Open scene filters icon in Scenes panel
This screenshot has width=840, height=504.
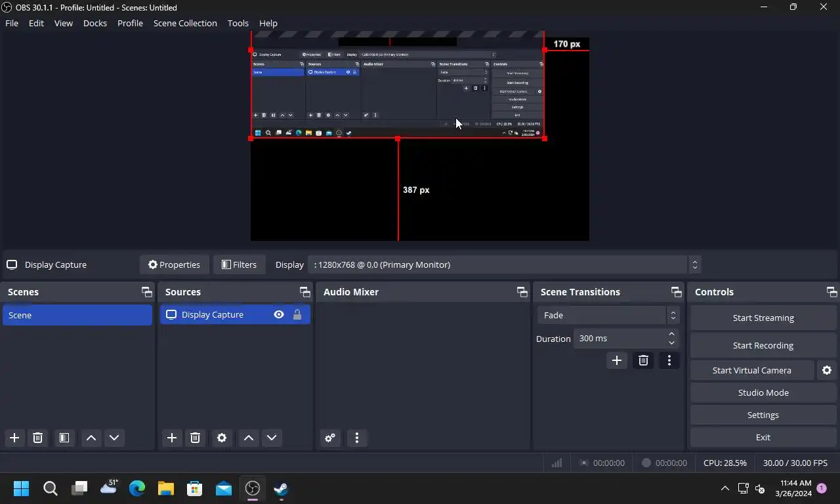point(64,438)
